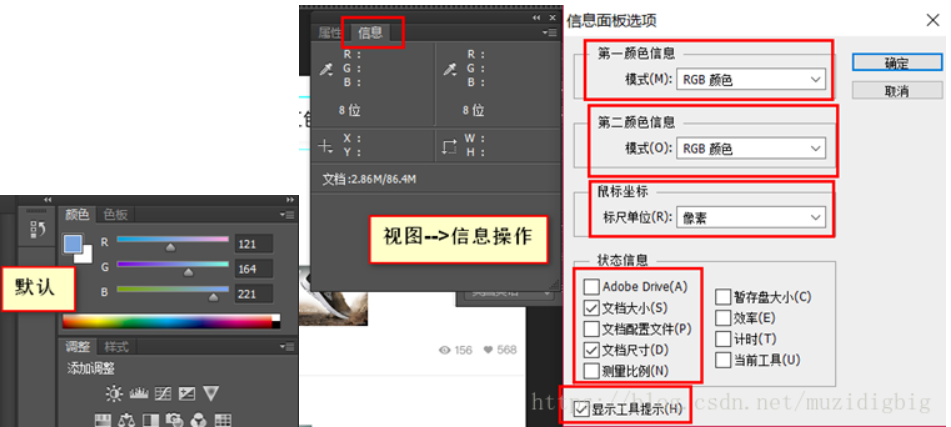Switch to the 样式 tab
This screenshot has height=427, width=951.
tap(116, 347)
